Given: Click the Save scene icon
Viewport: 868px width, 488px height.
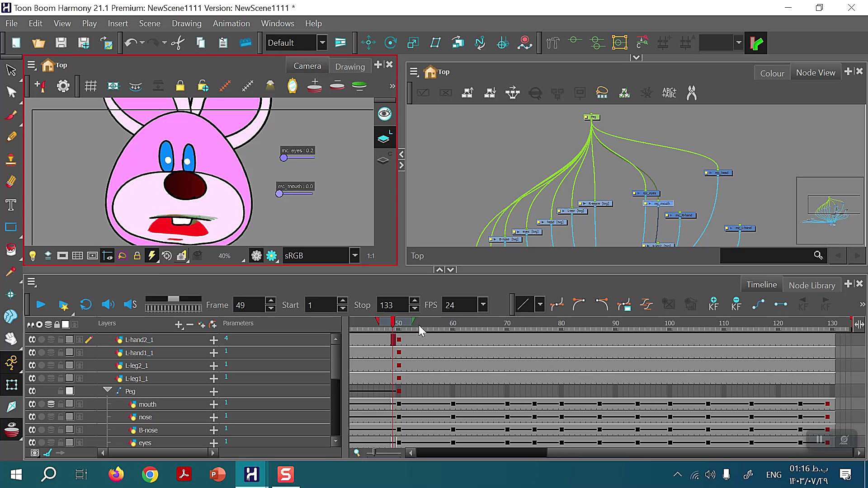Looking at the screenshot, I should pos(61,43).
